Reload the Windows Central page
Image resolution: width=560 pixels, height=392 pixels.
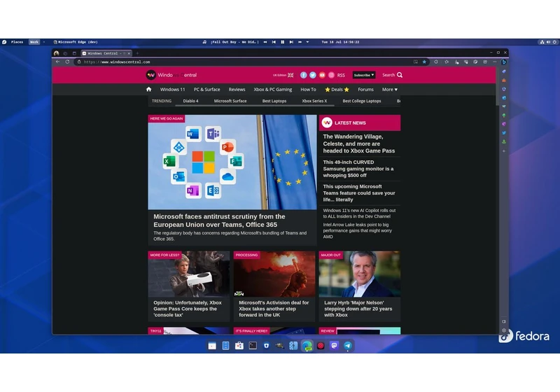[67, 62]
